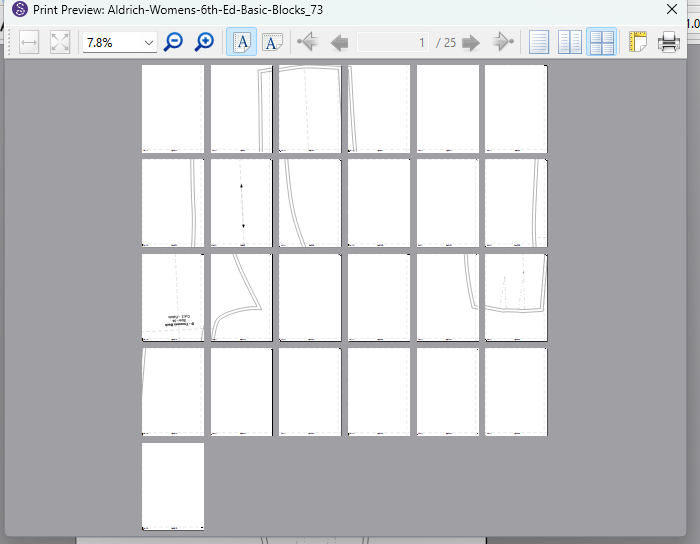Show single page view
Viewport: 700px width, 544px height.
pyautogui.click(x=539, y=42)
